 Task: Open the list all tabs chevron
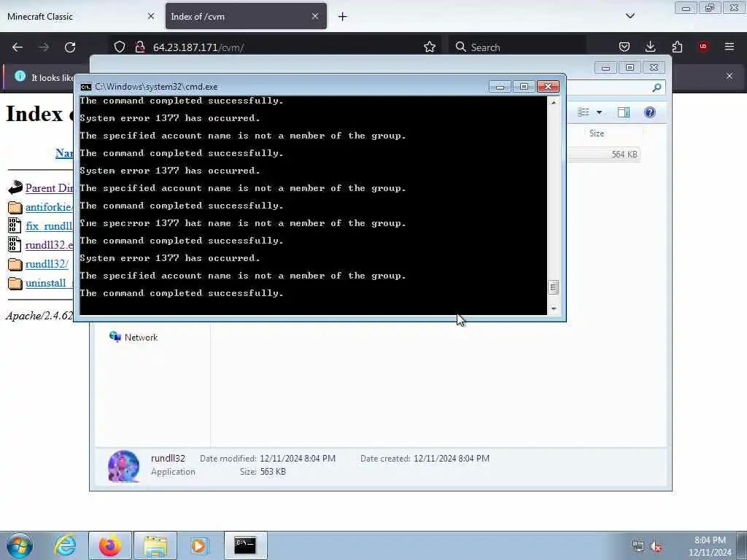tap(630, 16)
